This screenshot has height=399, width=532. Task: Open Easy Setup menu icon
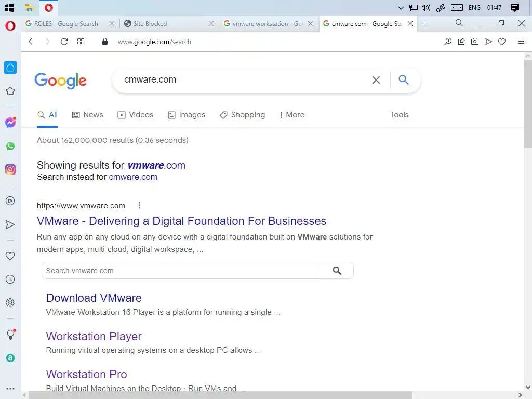pyautogui.click(x=521, y=42)
